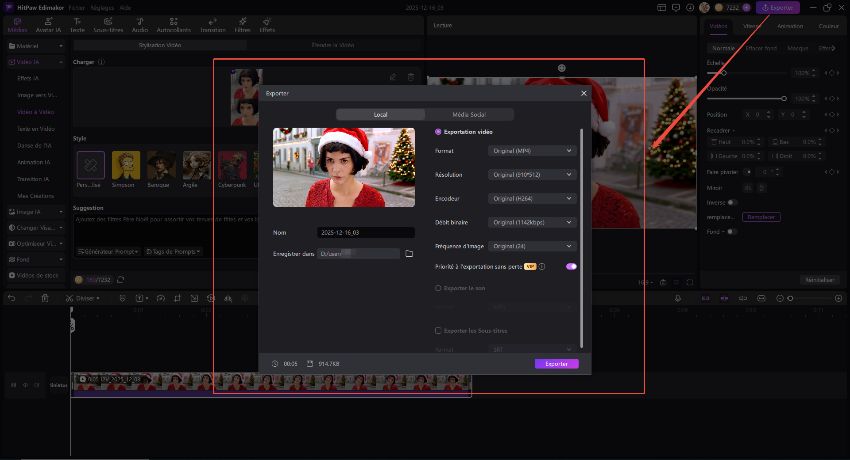Select the Cyberpunk style thumbnail
850x460 pixels.
232,165
